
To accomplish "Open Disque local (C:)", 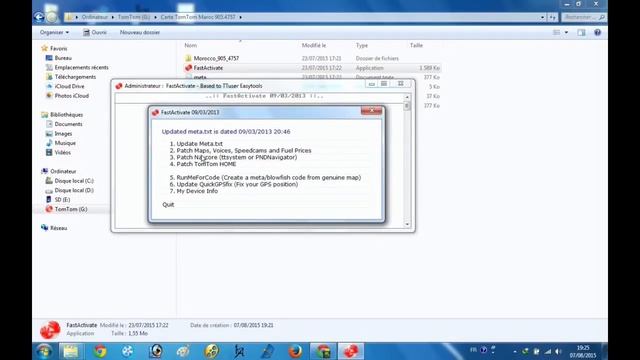I will pyautogui.click(x=74, y=181).
